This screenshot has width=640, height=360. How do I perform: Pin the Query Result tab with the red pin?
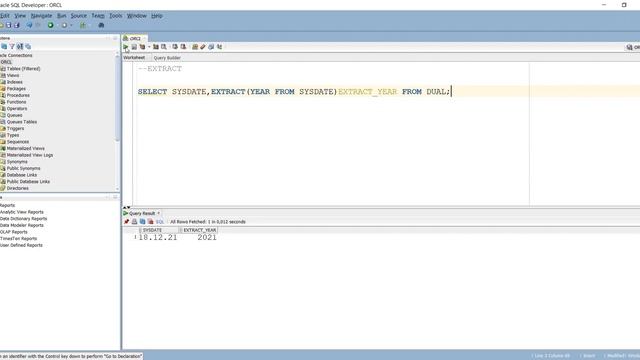click(x=127, y=222)
